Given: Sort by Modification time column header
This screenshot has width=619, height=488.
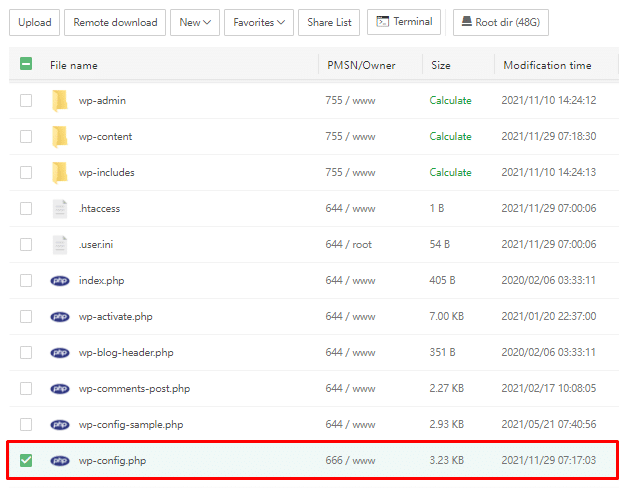Looking at the screenshot, I should [548, 65].
